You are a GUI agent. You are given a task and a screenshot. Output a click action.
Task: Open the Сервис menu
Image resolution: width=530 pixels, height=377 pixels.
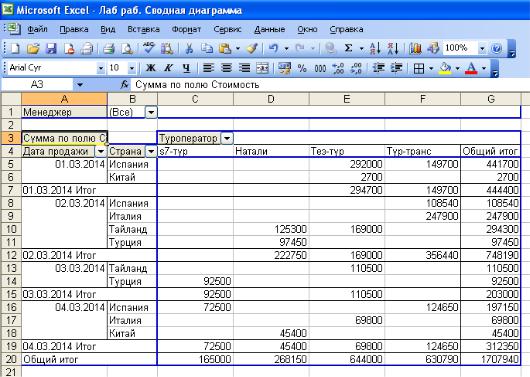[227, 29]
